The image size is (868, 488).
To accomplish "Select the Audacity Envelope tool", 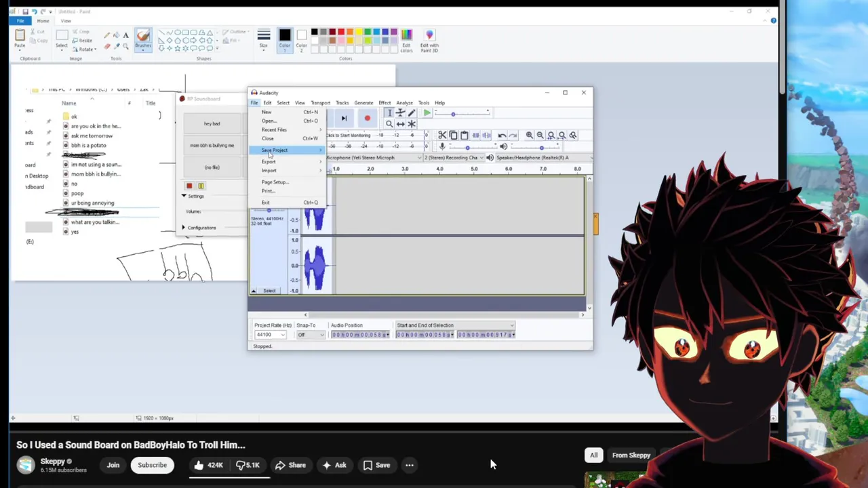I will tap(400, 113).
